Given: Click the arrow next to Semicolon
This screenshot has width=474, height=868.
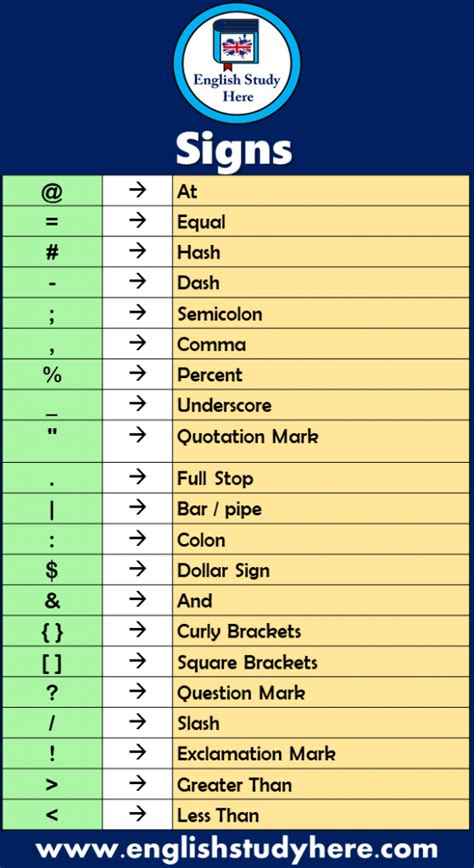Looking at the screenshot, I should tap(137, 313).
